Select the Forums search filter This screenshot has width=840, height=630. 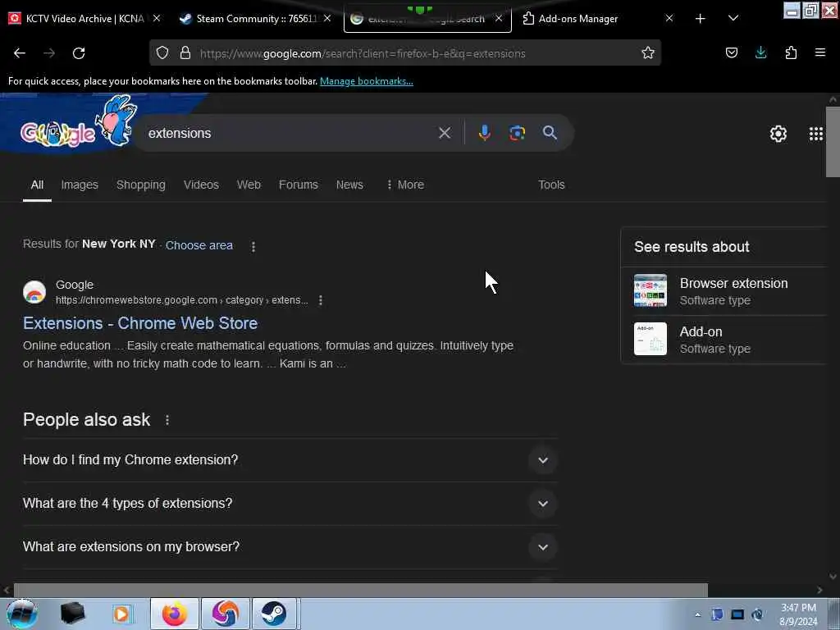coord(299,185)
